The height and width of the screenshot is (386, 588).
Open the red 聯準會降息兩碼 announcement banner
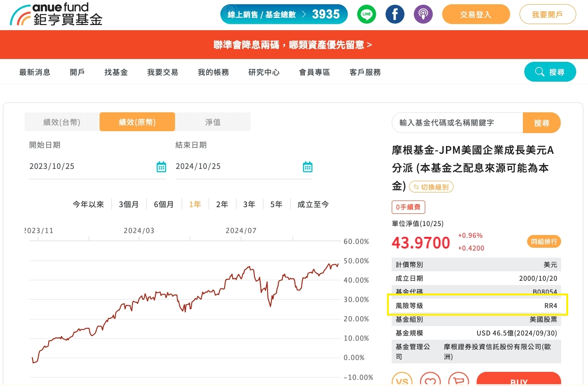click(x=294, y=45)
